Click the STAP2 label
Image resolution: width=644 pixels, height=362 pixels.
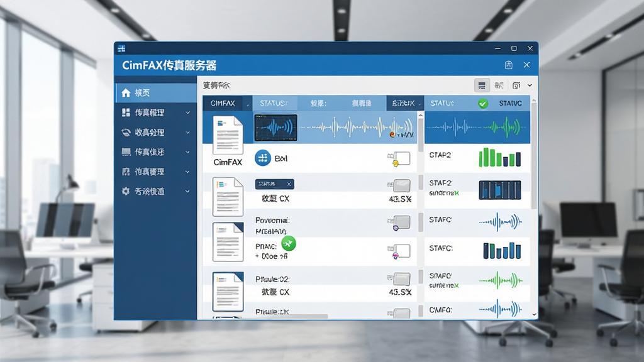[440, 155]
